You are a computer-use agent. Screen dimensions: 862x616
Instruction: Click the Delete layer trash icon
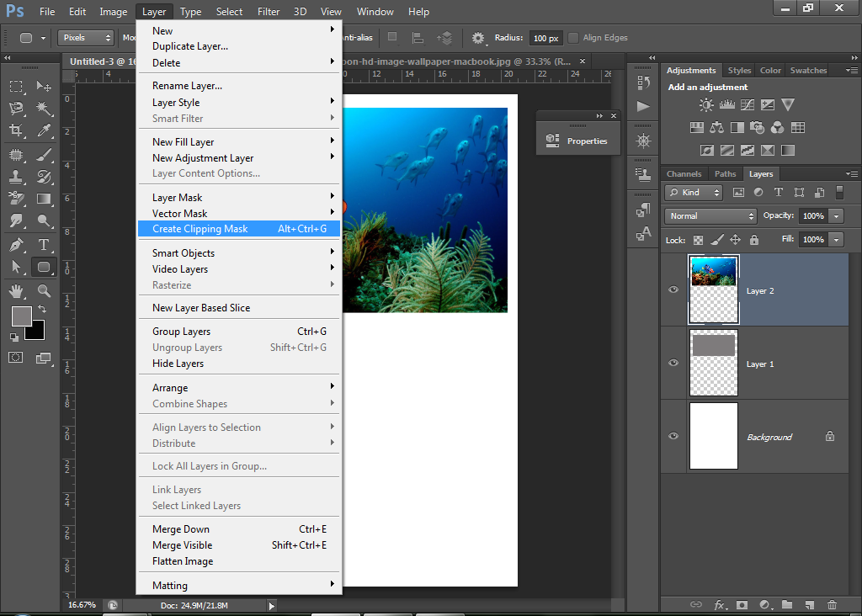click(833, 604)
